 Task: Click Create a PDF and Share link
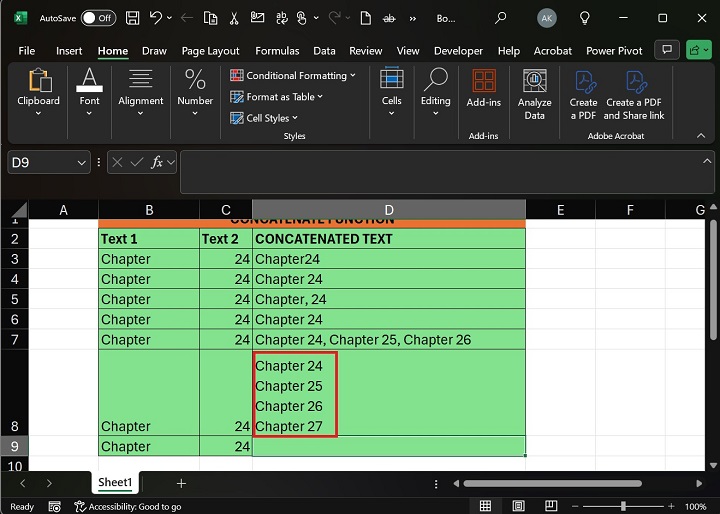(635, 95)
